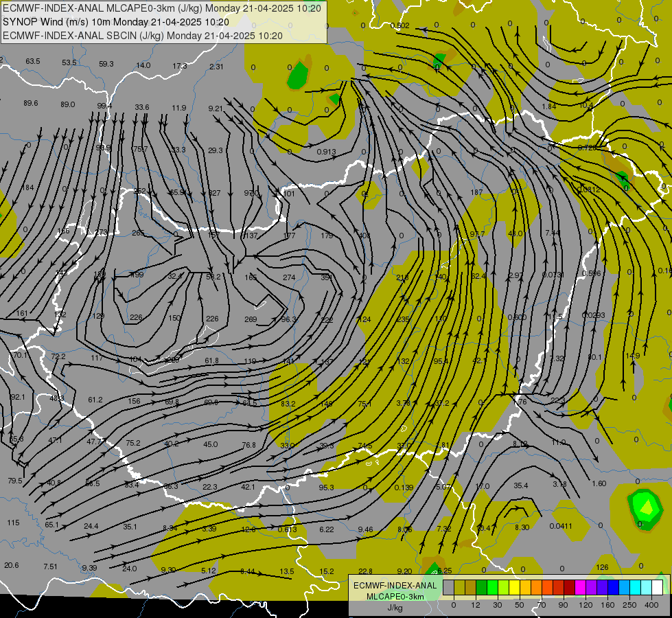Image resolution: width=672 pixels, height=618 pixels.
Task: Click legend tick label 12
Action: 476,605
